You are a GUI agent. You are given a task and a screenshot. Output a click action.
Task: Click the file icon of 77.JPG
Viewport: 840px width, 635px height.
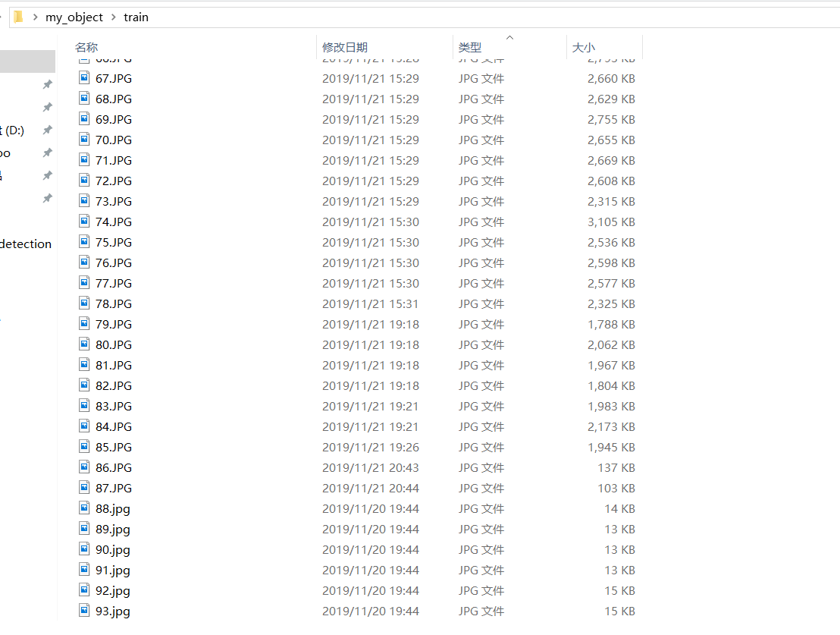point(84,283)
